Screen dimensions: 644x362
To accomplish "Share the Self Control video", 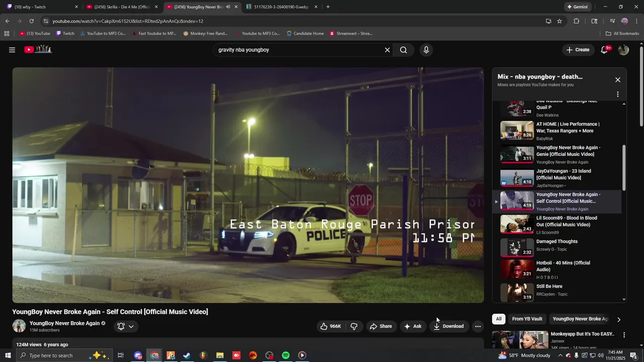I will (x=381, y=326).
